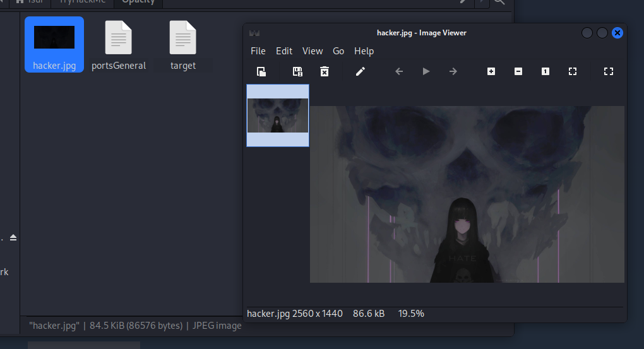Open the File menu
Screen dimensions: 644x349
258,51
